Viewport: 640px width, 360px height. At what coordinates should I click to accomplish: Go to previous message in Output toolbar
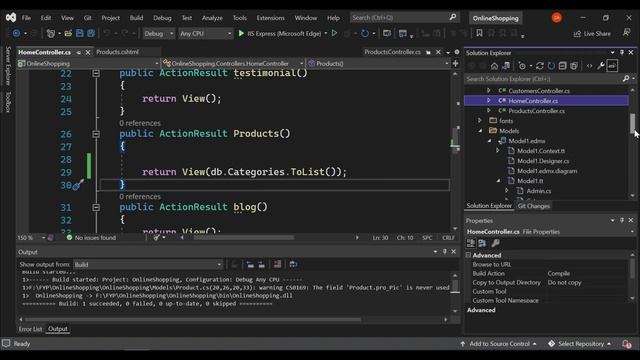250,264
